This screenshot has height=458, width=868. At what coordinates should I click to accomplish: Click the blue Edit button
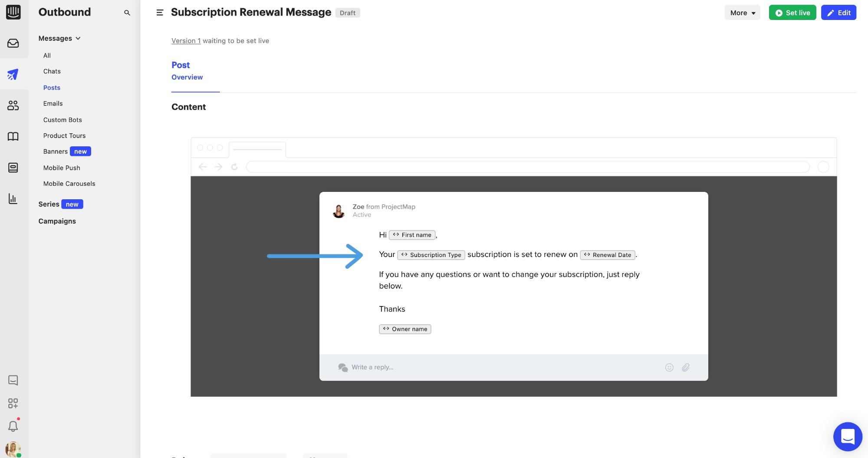838,13
